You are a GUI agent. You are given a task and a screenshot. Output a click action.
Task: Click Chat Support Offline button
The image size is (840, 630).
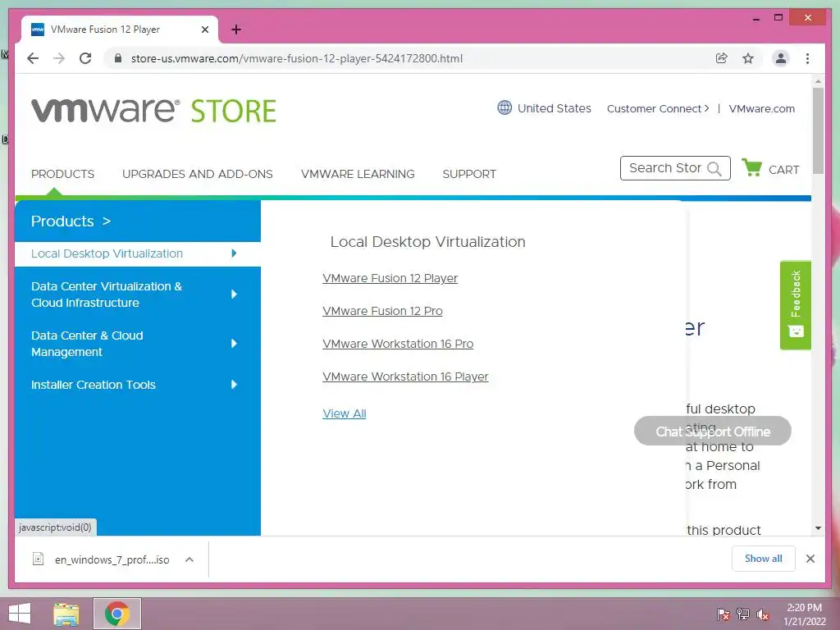tap(713, 431)
